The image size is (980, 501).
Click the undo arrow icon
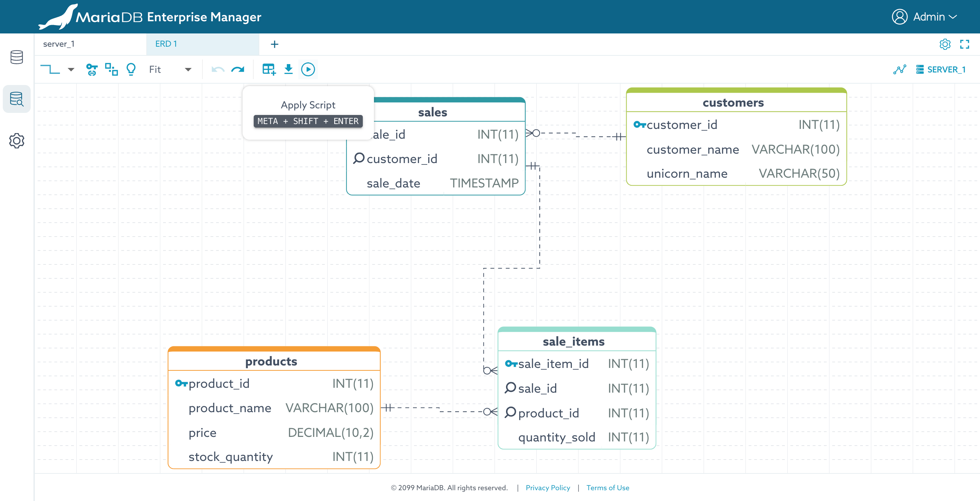(217, 69)
